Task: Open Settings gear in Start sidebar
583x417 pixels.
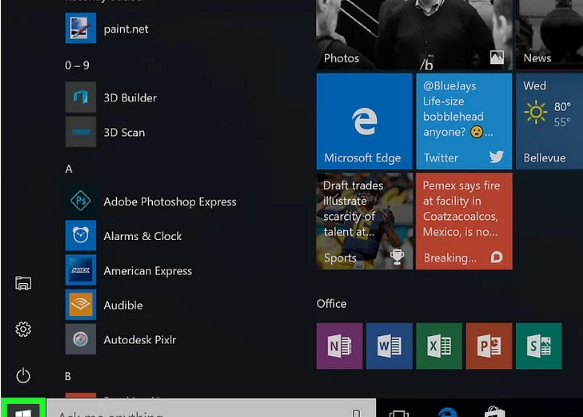Action: click(23, 329)
